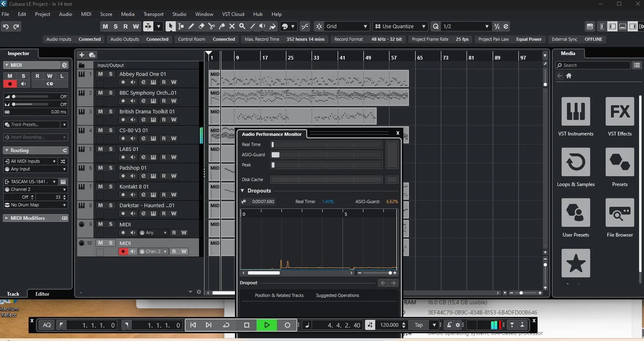Image resolution: width=644 pixels, height=341 pixels.
Task: Select the Erase tool in toolbar
Action: (201, 27)
